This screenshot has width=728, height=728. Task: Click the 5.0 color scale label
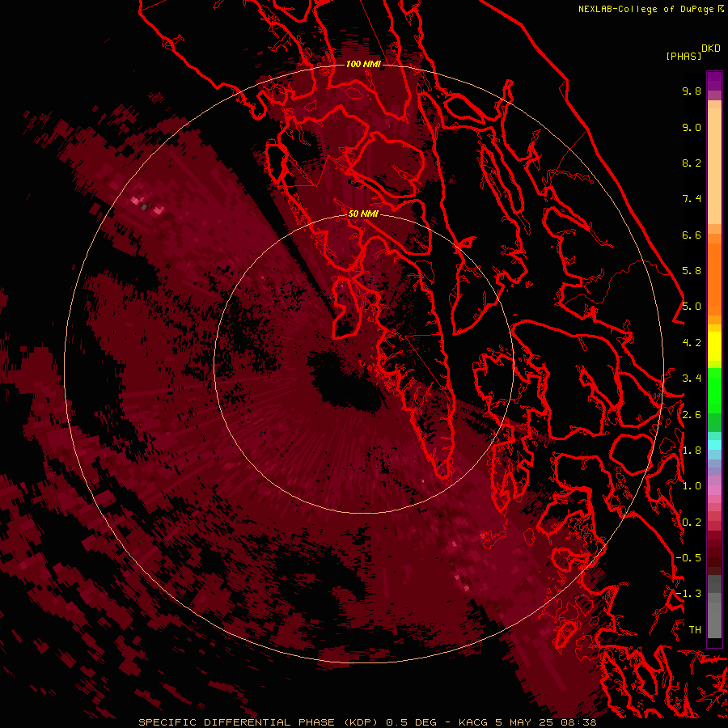click(692, 307)
